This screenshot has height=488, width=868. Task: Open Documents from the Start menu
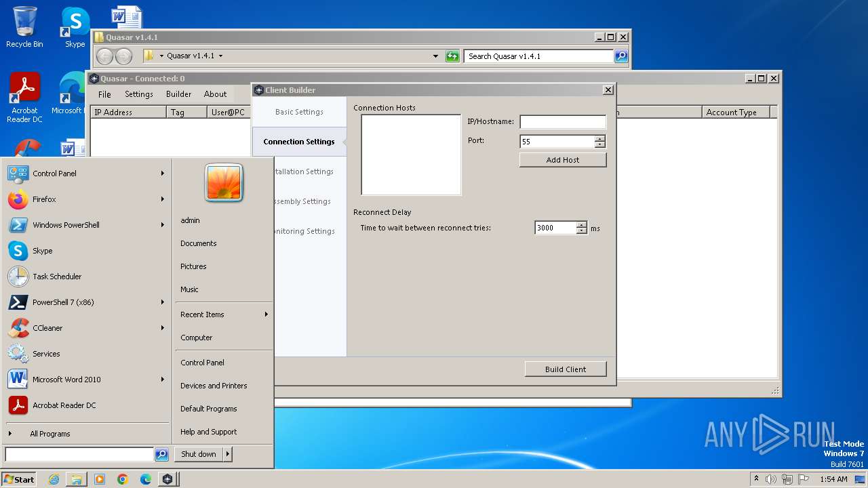[x=199, y=243]
